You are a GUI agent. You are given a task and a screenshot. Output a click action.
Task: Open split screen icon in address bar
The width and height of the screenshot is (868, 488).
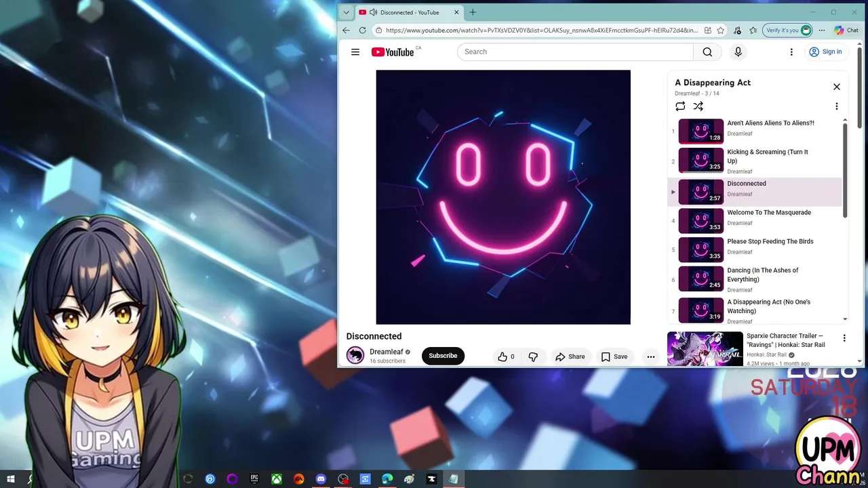[x=708, y=30]
